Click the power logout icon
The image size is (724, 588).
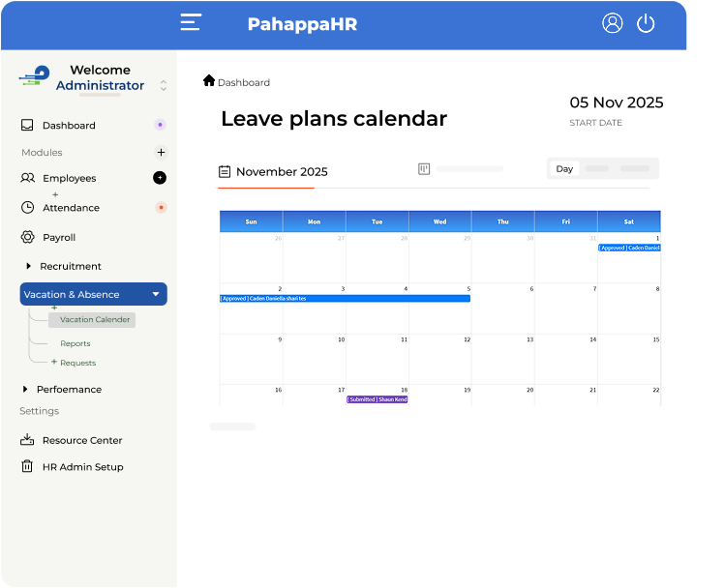coord(646,23)
